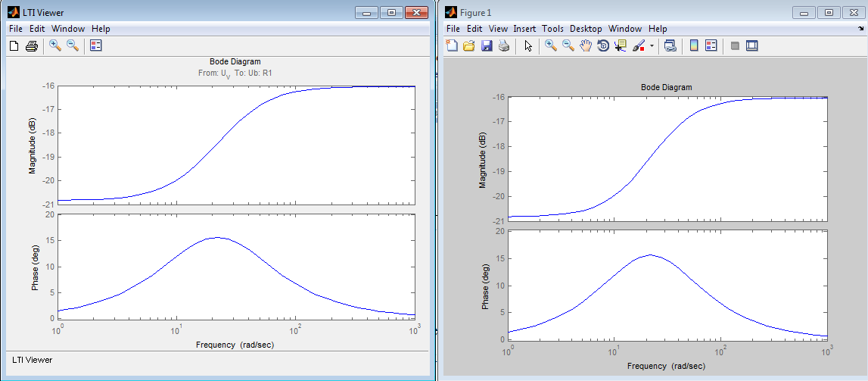Click the Link Plot icon
This screenshot has height=381, width=868.
pos(670,46)
